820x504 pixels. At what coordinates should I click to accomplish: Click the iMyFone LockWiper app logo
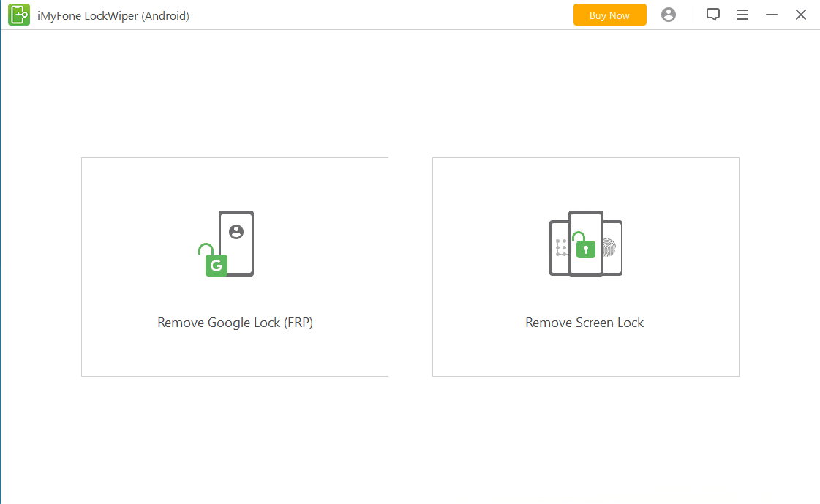pos(19,15)
